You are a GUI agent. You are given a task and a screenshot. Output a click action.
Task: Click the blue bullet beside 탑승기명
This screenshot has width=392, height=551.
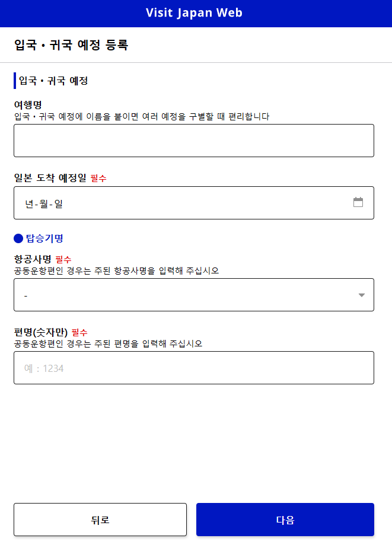(x=18, y=238)
